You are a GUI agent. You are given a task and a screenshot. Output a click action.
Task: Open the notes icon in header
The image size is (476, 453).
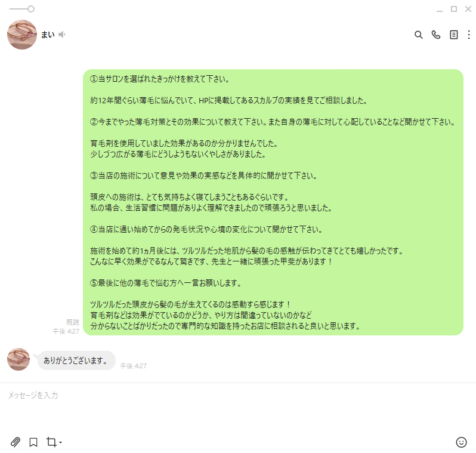tap(453, 35)
